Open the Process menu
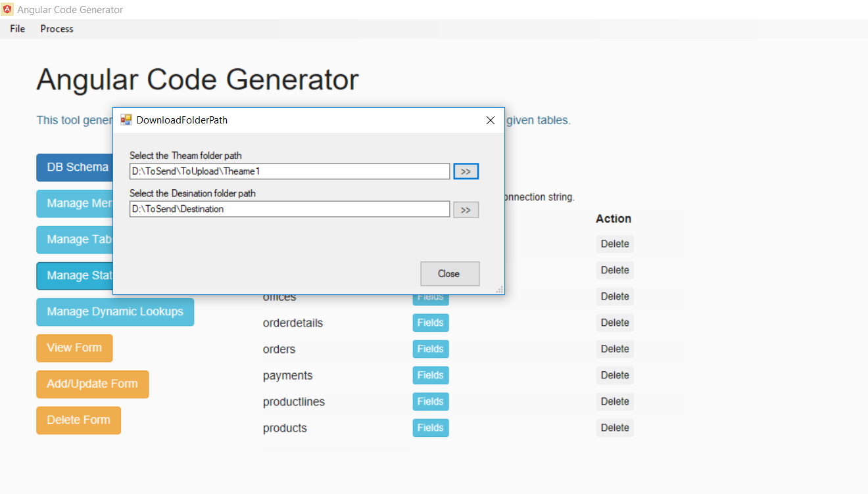Image resolution: width=868 pixels, height=494 pixels. 57,29
